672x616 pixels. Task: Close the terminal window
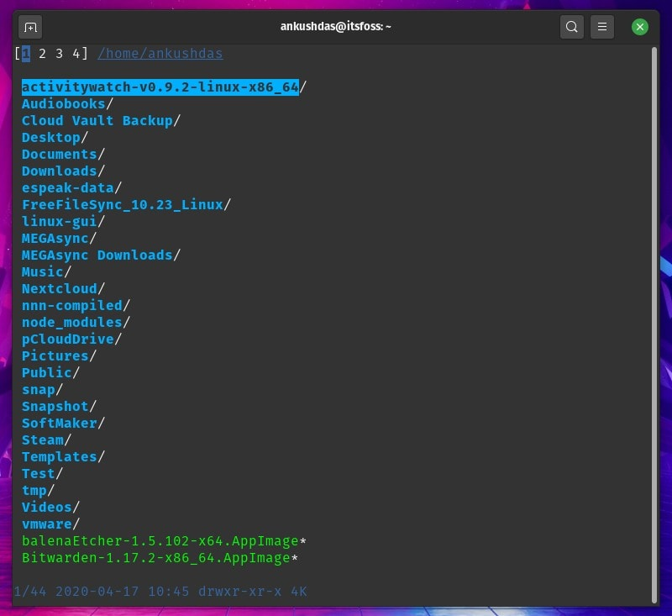click(640, 27)
